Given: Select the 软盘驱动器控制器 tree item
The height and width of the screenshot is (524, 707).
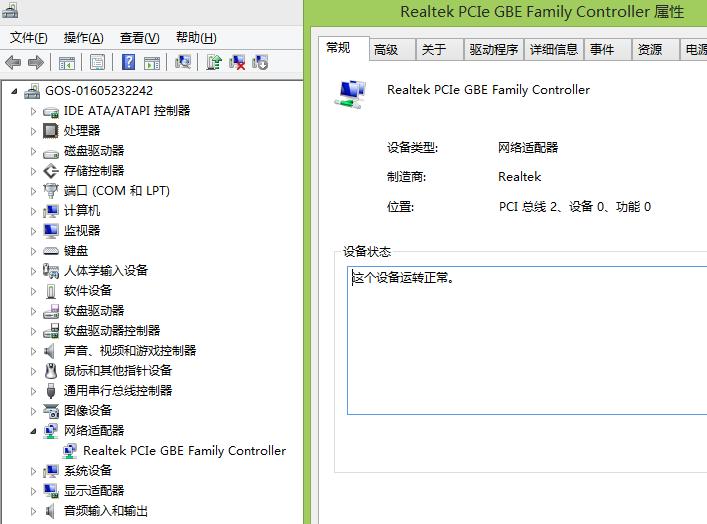Looking at the screenshot, I should tap(112, 331).
